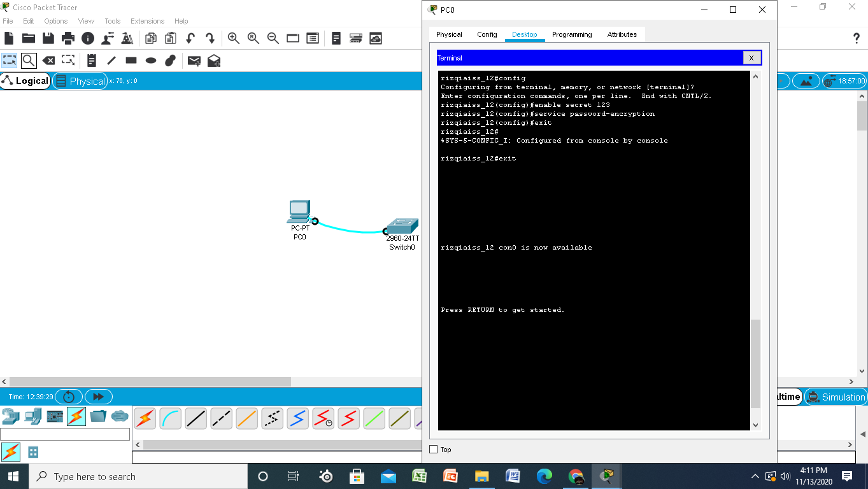Redo the last action

(x=210, y=38)
